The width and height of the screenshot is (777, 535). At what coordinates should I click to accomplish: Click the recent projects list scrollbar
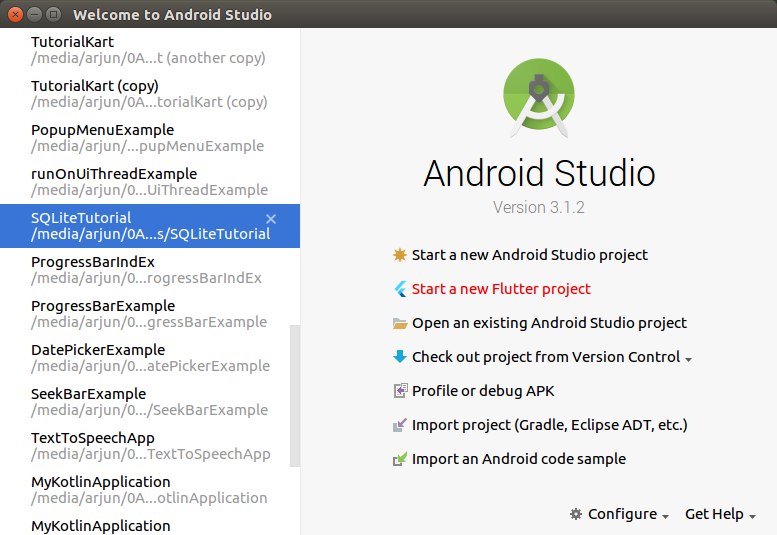pos(295,396)
